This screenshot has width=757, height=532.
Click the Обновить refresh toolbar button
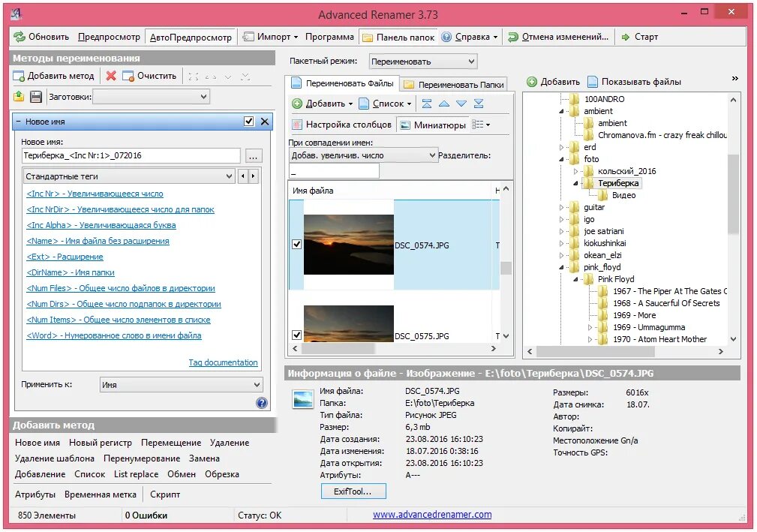[x=41, y=37]
